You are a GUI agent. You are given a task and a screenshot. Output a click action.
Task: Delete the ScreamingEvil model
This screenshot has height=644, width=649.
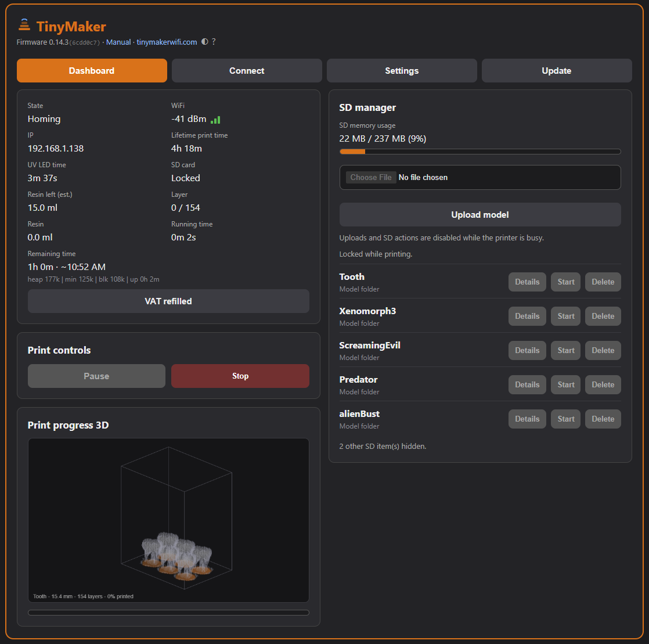click(603, 350)
